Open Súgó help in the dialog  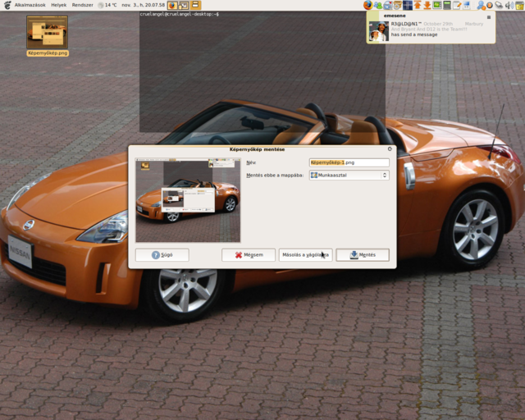tap(162, 255)
